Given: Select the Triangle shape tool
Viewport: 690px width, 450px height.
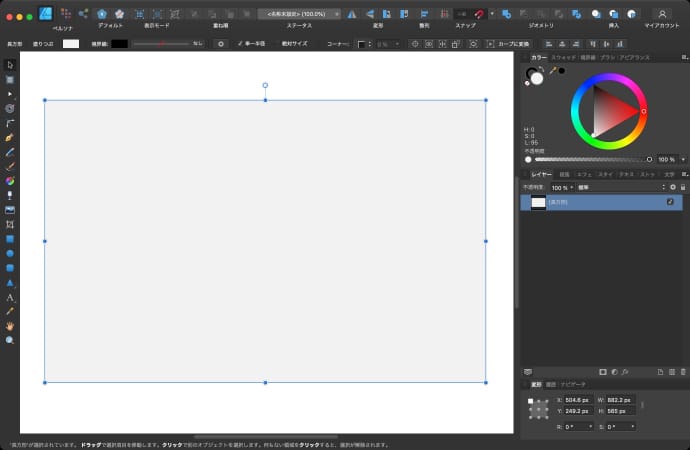Looking at the screenshot, I should point(10,283).
